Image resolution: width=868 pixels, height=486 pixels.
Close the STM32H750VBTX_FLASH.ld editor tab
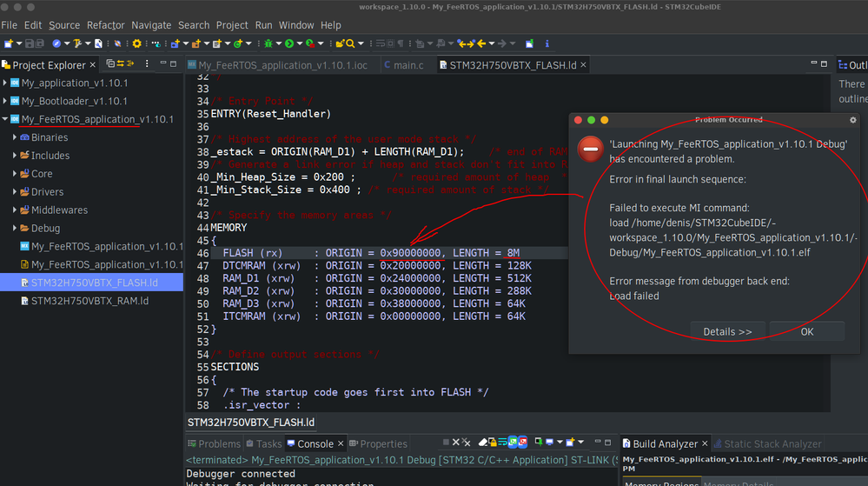(583, 65)
